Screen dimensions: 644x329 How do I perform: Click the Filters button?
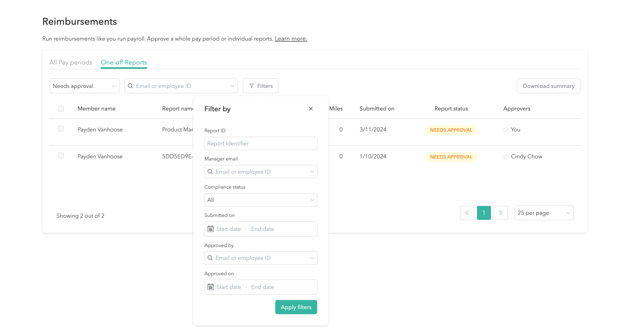click(261, 86)
